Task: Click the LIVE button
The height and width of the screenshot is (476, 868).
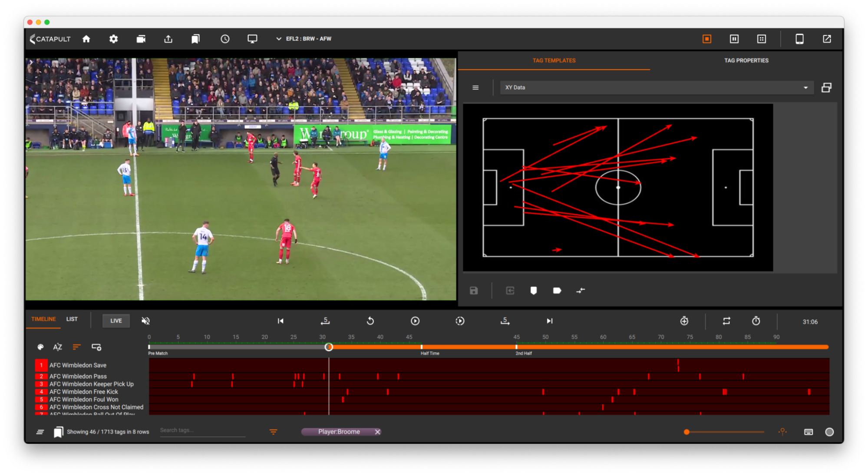Action: [x=116, y=321]
